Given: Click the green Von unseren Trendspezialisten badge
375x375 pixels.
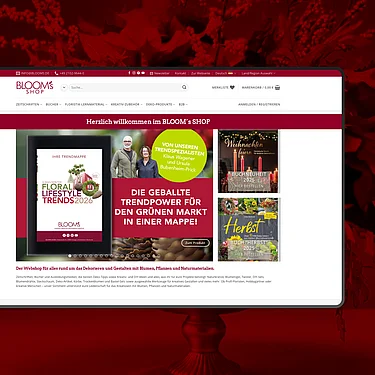Looking at the screenshot, I should [180, 156].
